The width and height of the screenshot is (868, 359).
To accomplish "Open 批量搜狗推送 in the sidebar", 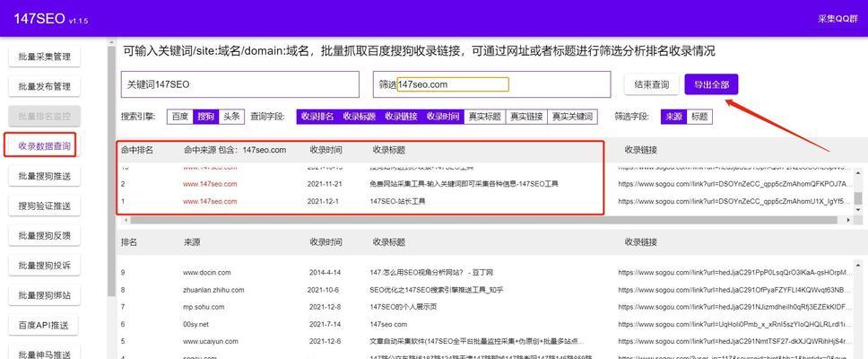I will click(44, 176).
